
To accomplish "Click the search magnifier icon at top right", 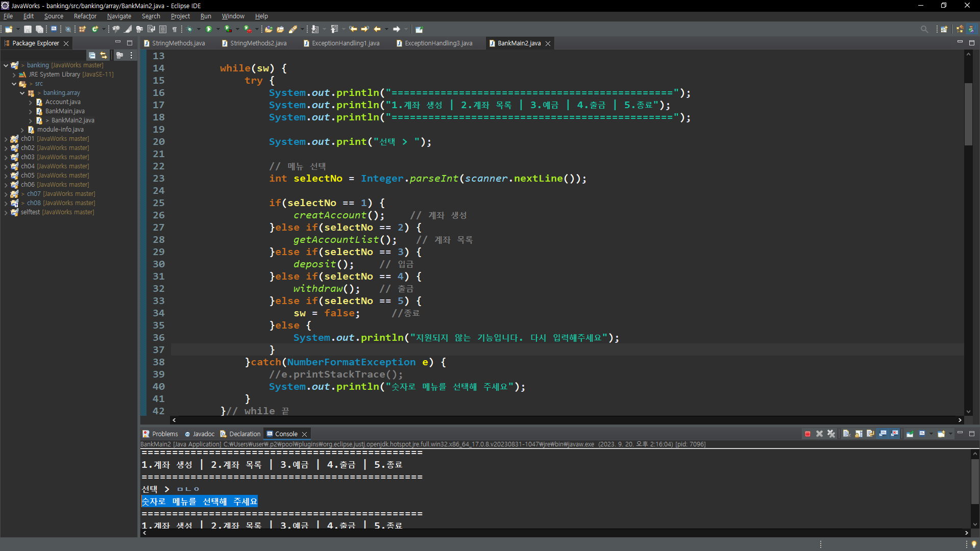I will tap(924, 29).
